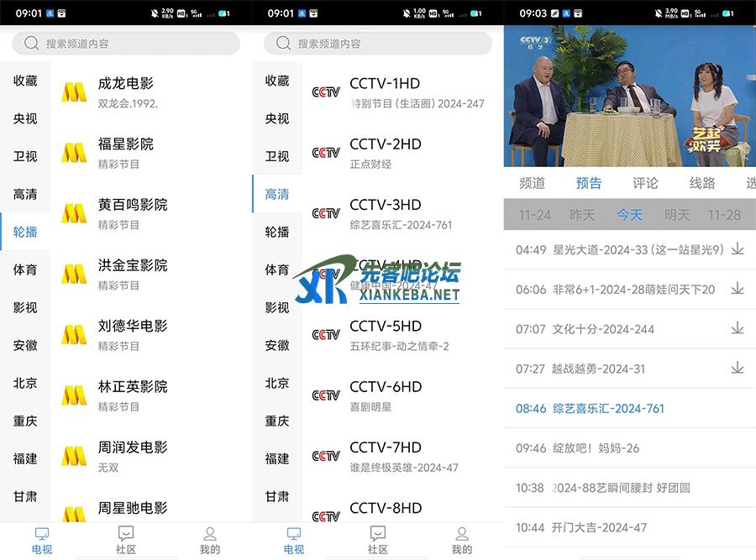This screenshot has height=560, width=756.
Task: Tap the yellow logo of 成龙电影
Action: pyautogui.click(x=74, y=92)
